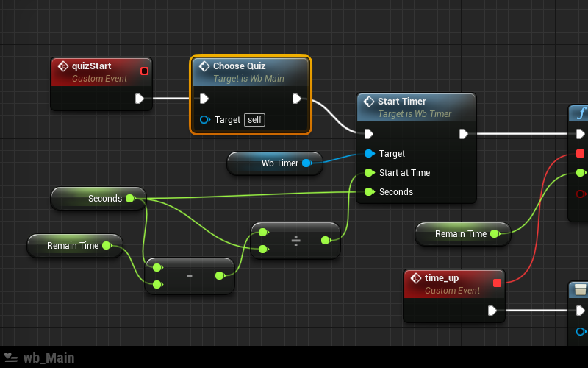The width and height of the screenshot is (588, 368).
Task: Select the Wb Timer variable node
Action: [x=275, y=163]
